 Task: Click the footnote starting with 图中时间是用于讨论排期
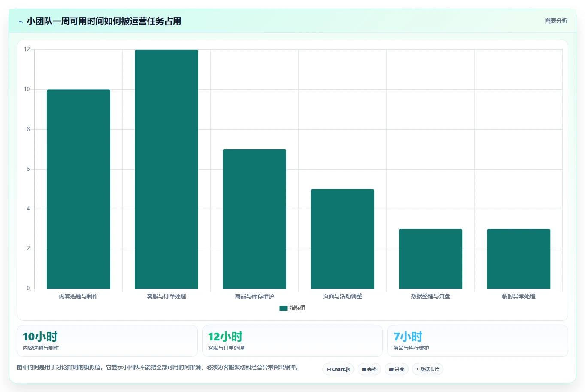(x=158, y=368)
